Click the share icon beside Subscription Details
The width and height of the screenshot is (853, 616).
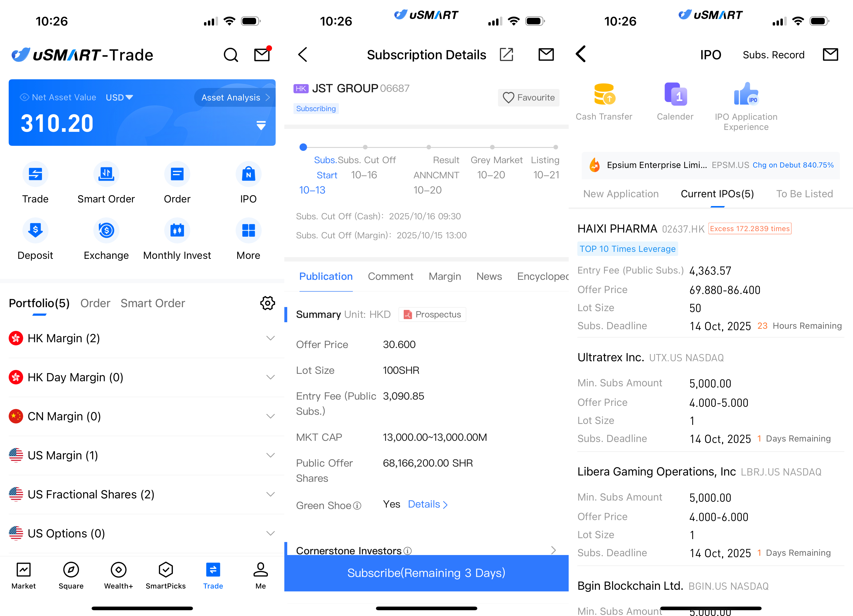506,55
